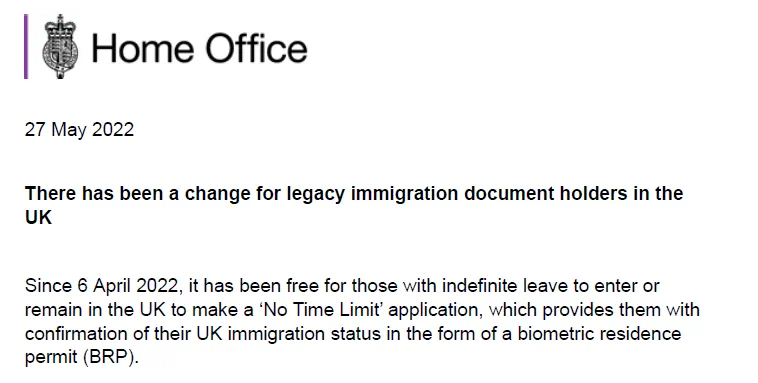Click the word "Home" in the logo
The image size is (758, 383).
(x=143, y=48)
